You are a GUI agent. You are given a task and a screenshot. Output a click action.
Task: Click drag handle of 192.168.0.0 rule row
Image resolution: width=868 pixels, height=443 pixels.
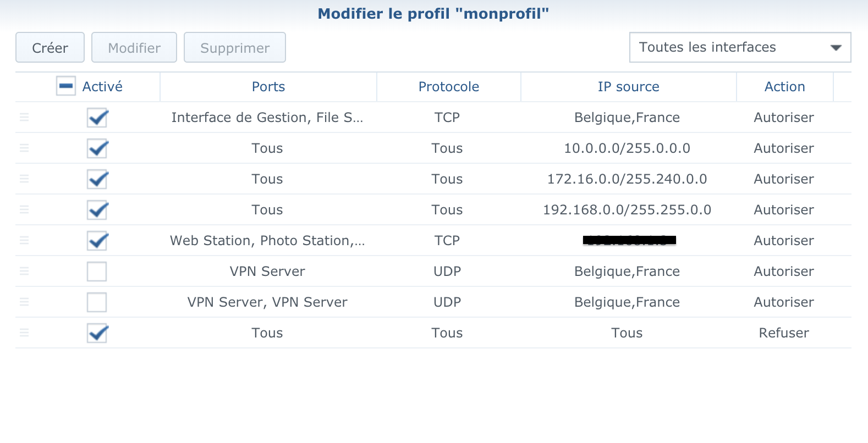coord(24,209)
